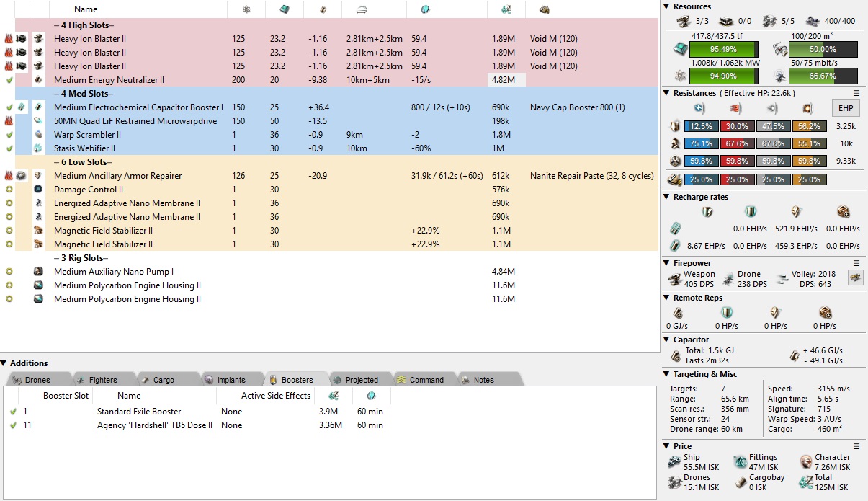Viewport: 868px width, 501px height.
Task: Click the Damage Control II module icon
Action: pos(38,190)
